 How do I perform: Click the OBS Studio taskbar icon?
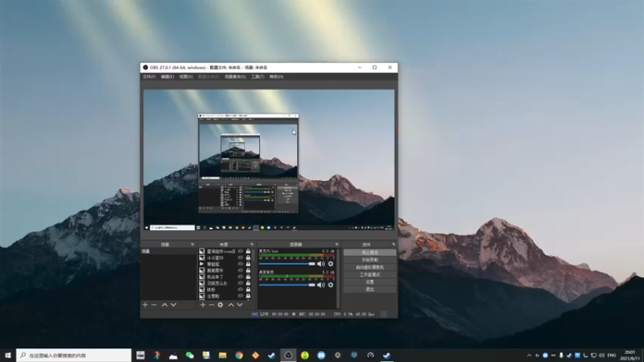[288, 356]
